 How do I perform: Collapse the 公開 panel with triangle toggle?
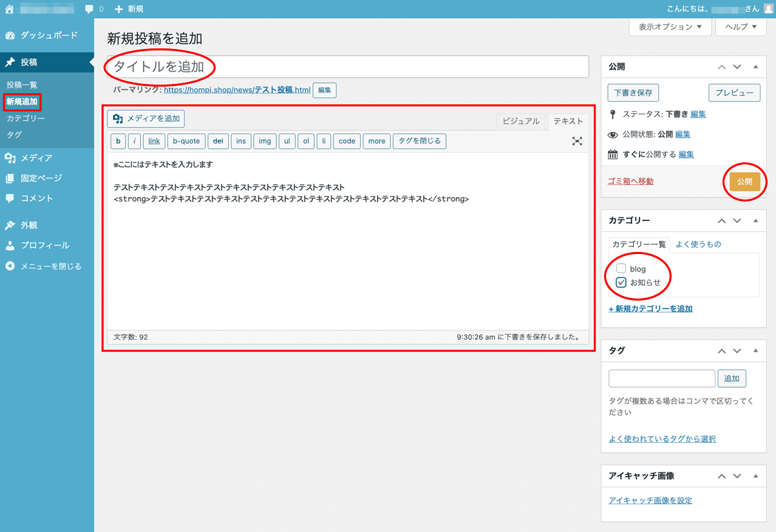click(x=755, y=67)
